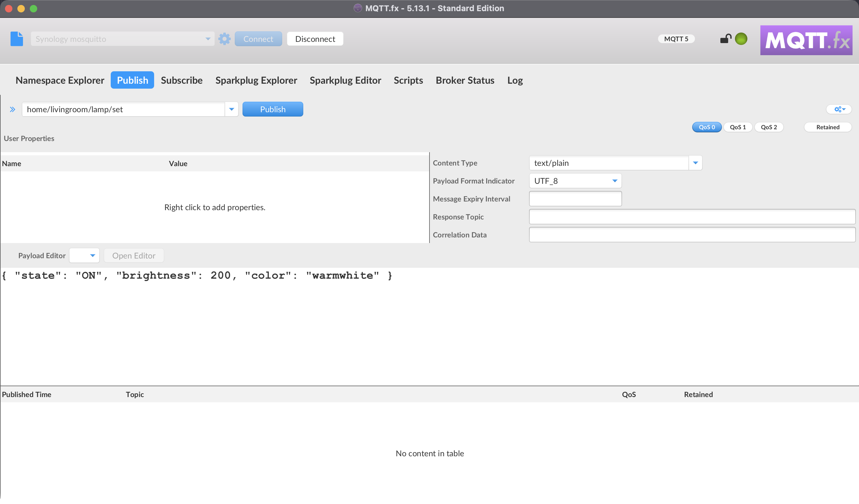The height and width of the screenshot is (504, 859).
Task: Expand the topic history dropdown arrow
Action: pos(231,109)
